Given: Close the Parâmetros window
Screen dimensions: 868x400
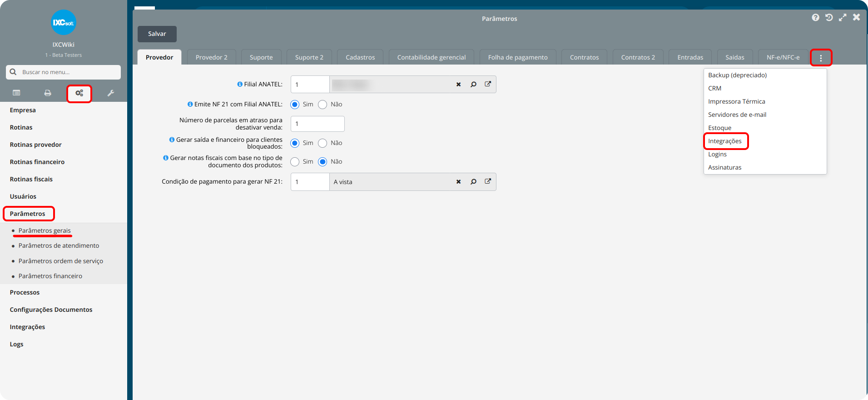Looking at the screenshot, I should 856,17.
